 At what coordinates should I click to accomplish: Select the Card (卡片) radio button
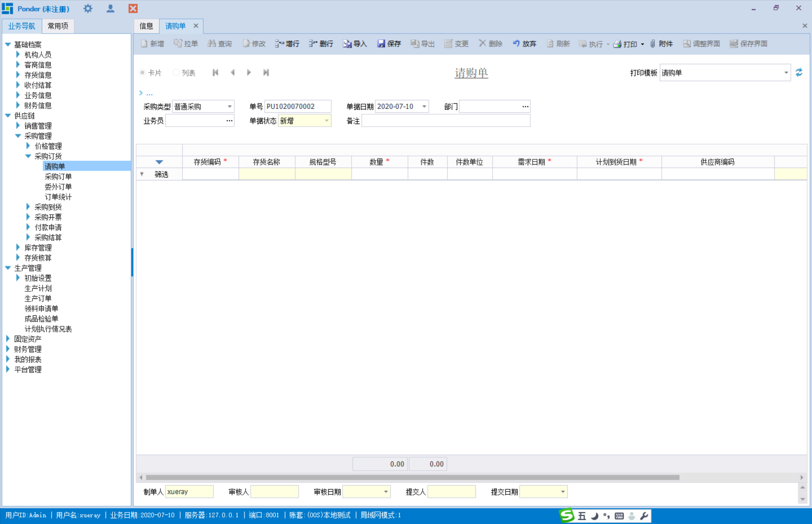tap(142, 73)
